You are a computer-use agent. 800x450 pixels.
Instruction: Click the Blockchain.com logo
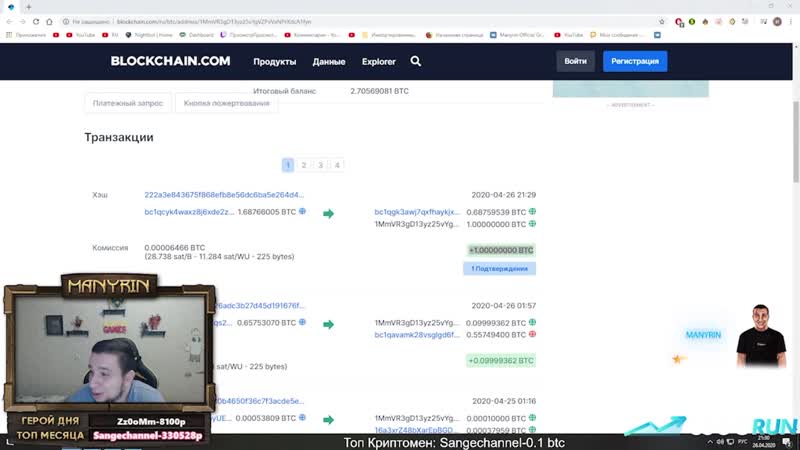[170, 61]
